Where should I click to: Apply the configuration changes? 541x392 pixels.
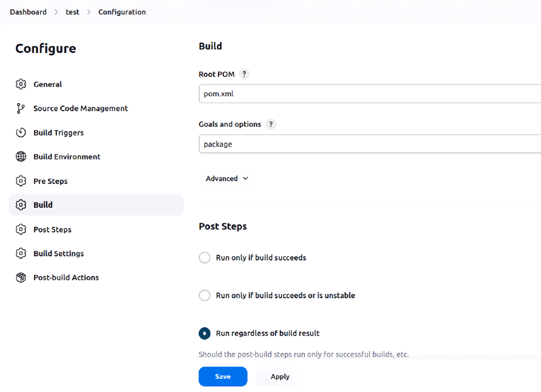[x=280, y=376]
